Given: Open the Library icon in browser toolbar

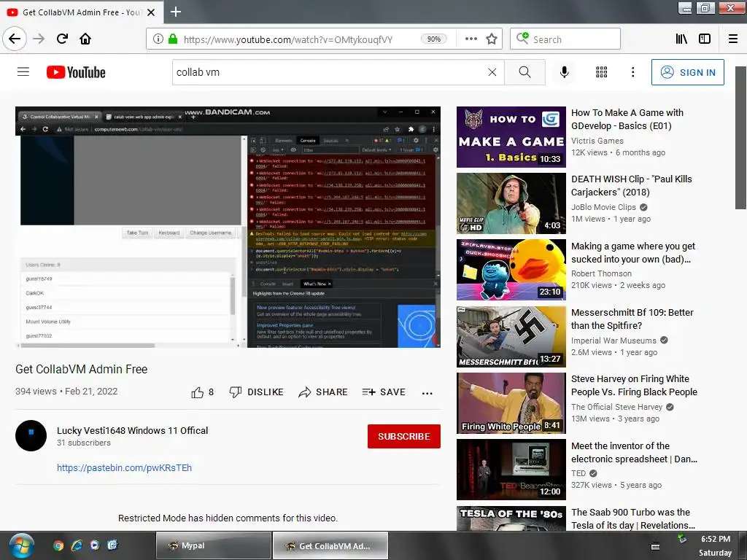Looking at the screenshot, I should pos(681,39).
